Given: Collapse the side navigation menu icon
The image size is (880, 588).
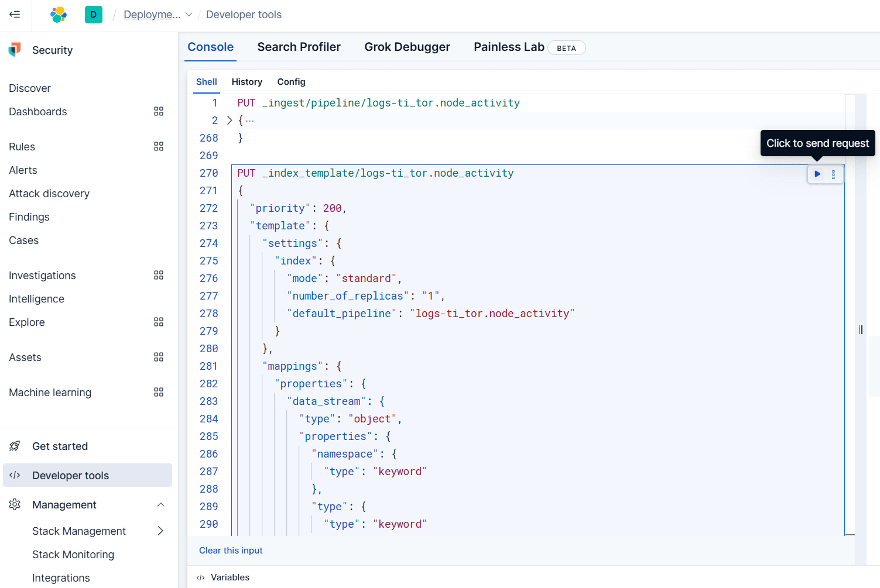Looking at the screenshot, I should click(15, 15).
